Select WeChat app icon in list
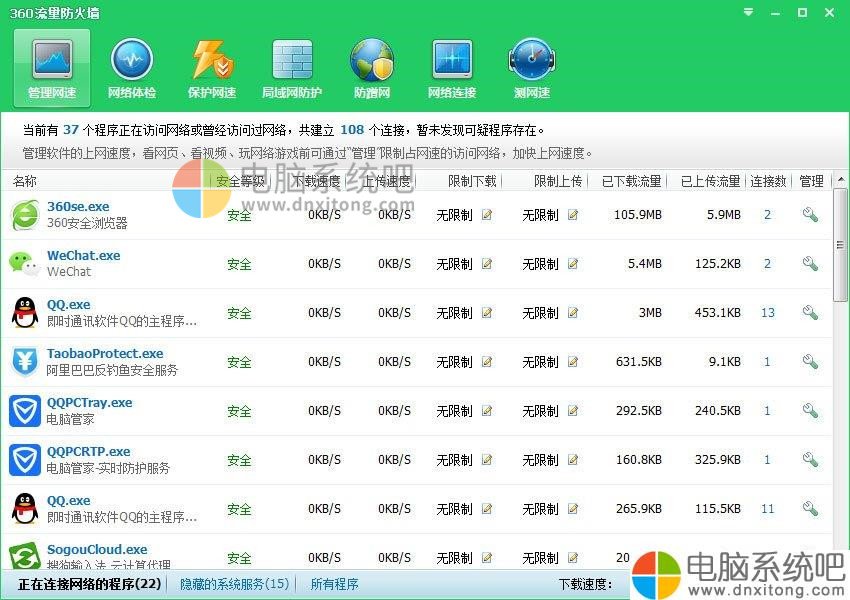This screenshot has width=850, height=600. click(x=25, y=264)
